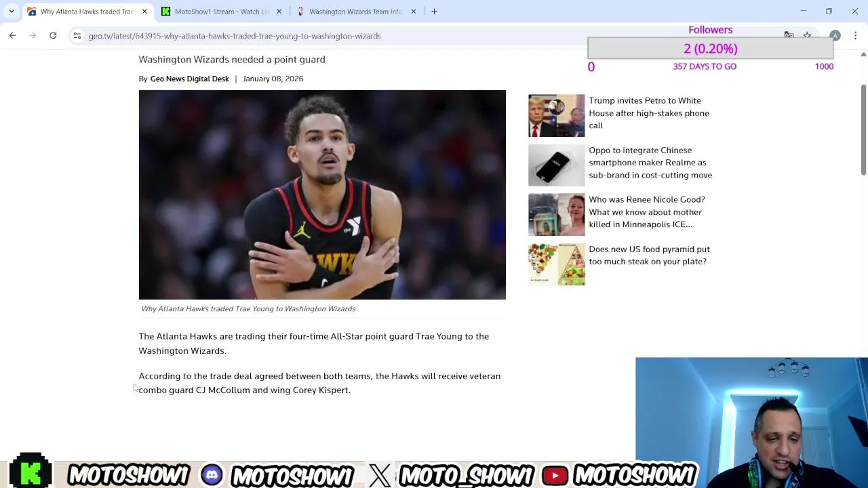Click the image caption about Trae Young
The image size is (868, 488).
click(x=248, y=308)
